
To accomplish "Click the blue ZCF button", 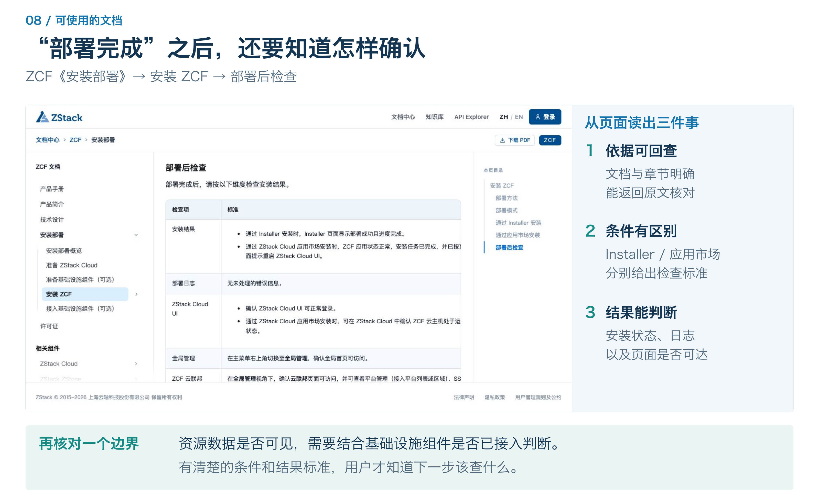I will (550, 140).
